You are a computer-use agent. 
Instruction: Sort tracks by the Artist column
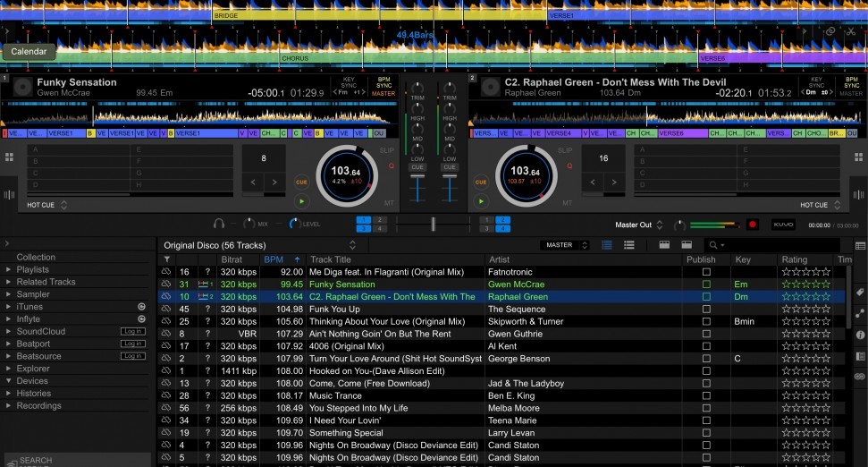pos(499,259)
